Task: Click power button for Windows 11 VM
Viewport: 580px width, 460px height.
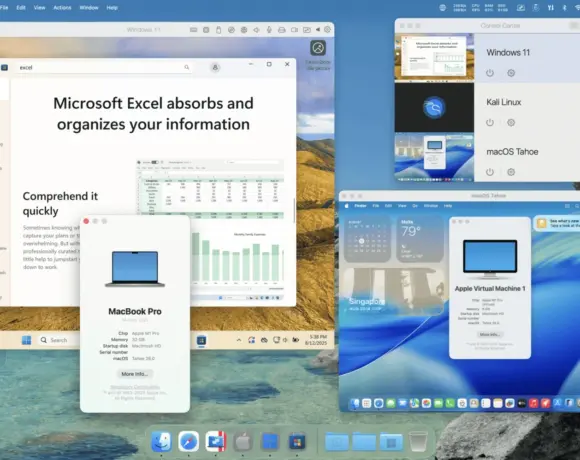Action: [490, 73]
